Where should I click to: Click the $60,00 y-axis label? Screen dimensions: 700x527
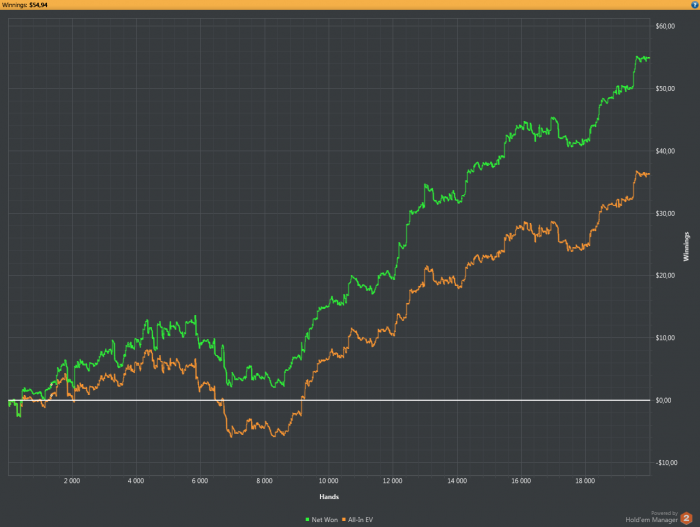665,26
